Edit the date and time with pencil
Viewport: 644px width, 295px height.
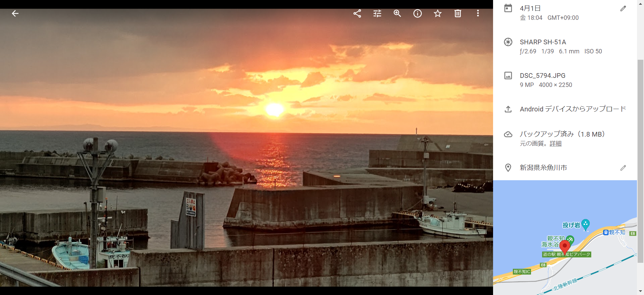[623, 9]
